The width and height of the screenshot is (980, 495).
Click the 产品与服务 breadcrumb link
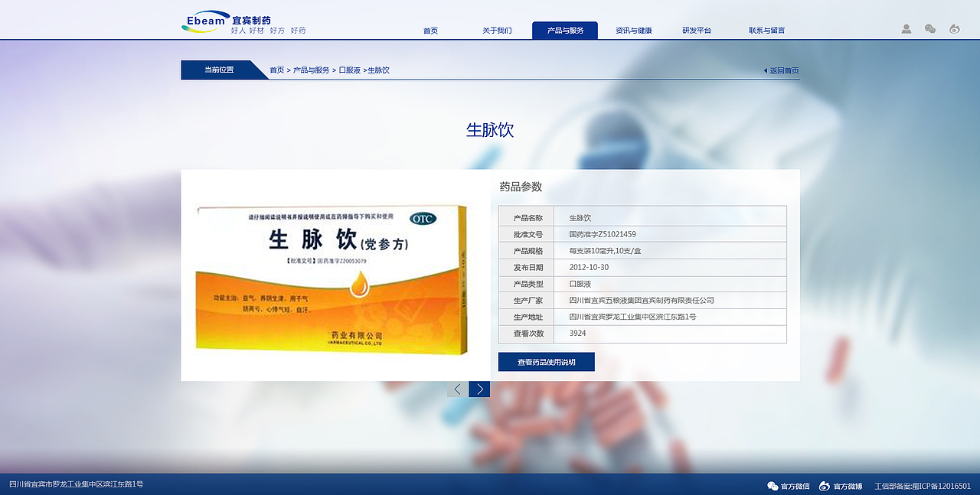pos(312,70)
